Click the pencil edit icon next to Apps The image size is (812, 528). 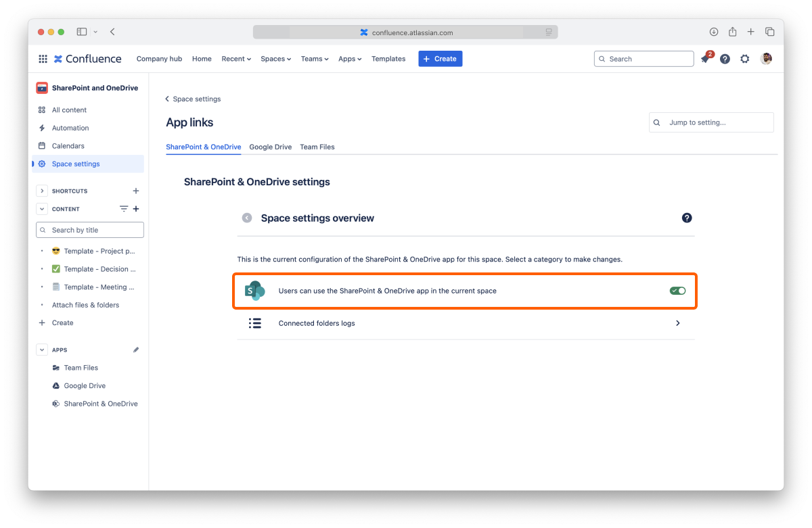(x=136, y=350)
